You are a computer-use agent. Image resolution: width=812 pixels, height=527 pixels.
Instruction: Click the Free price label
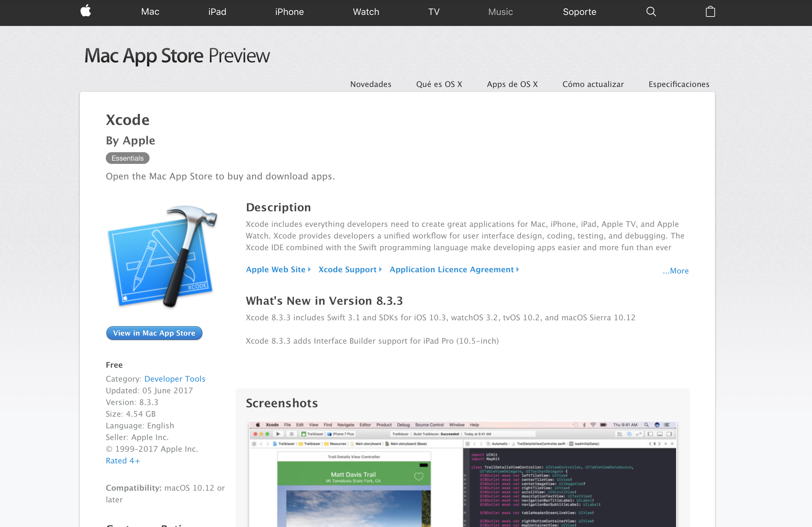(x=114, y=365)
